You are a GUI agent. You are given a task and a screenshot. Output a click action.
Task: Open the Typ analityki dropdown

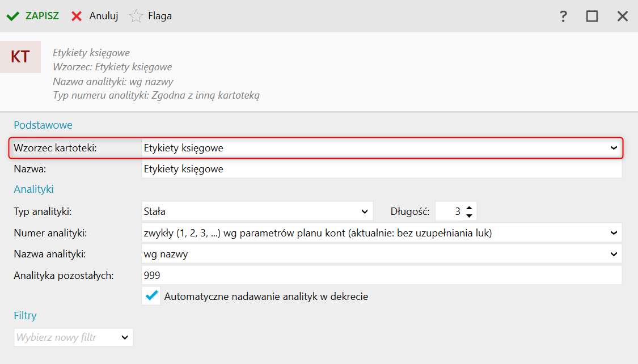pyautogui.click(x=364, y=211)
